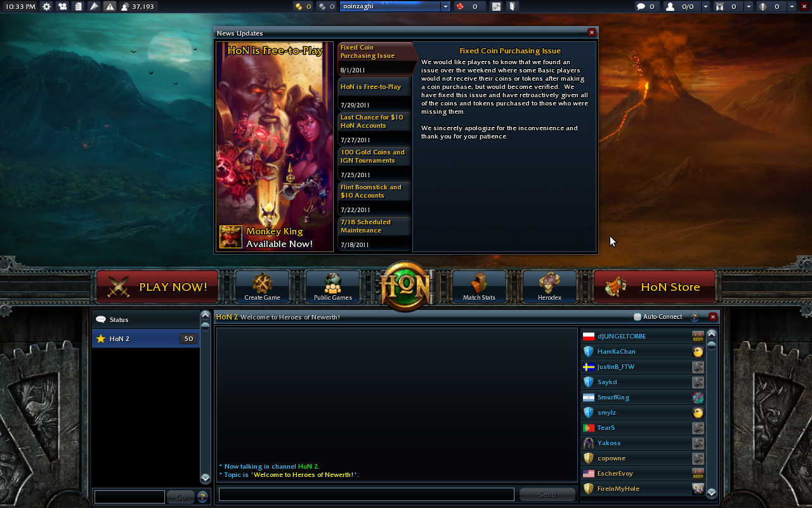This screenshot has width=812, height=508.
Task: Select 'Flint Boomstick and $10 Accounts' news
Action: point(374,199)
